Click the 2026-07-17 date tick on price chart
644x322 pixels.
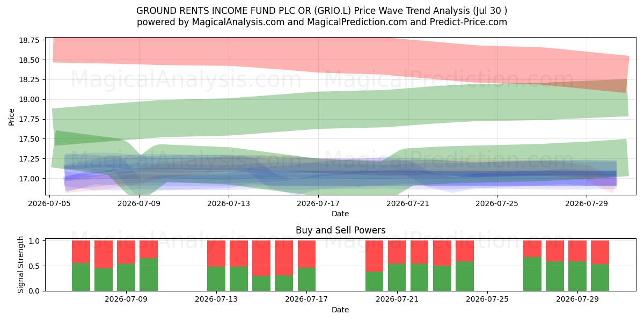(x=319, y=203)
